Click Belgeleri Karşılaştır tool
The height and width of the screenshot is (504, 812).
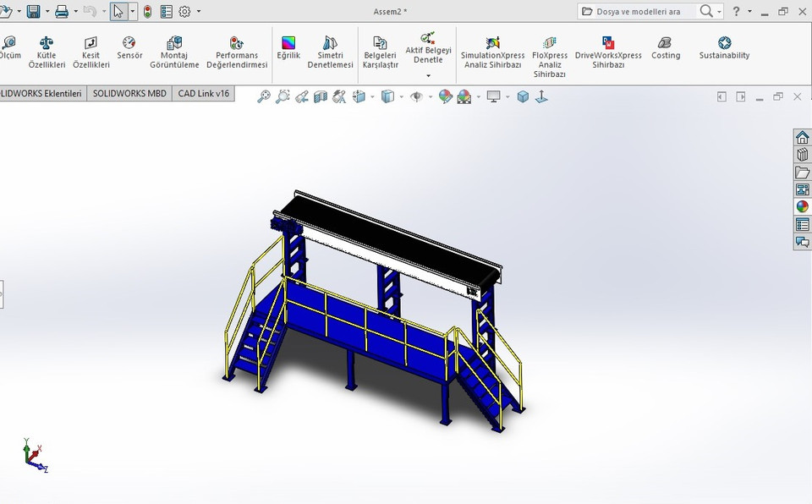click(380, 52)
